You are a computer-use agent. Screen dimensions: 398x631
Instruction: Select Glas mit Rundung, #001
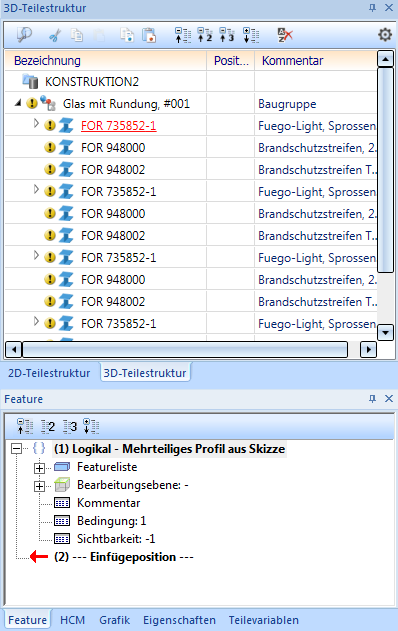[126, 104]
